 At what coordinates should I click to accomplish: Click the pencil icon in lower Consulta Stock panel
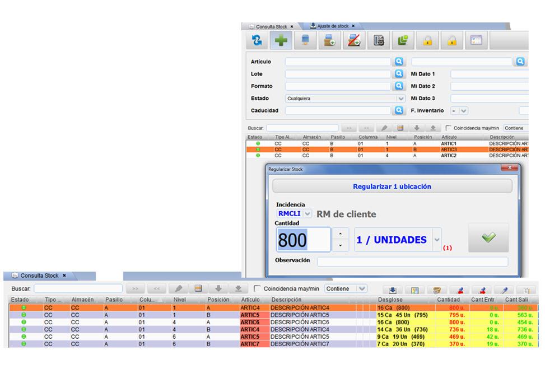coord(178,288)
